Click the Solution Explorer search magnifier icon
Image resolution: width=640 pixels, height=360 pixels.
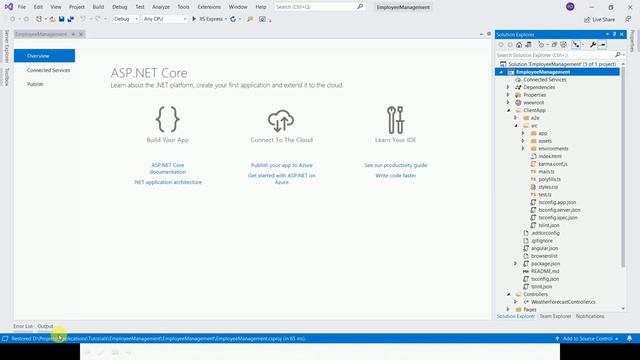point(618,55)
